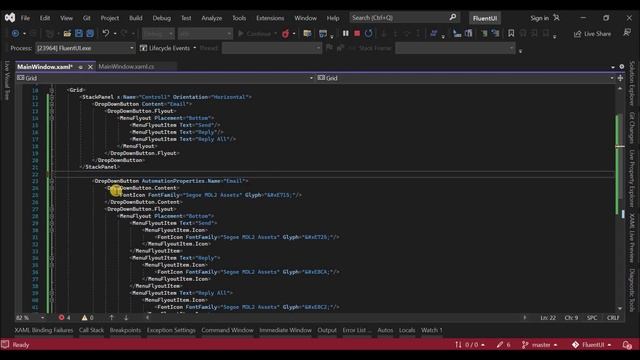Open the XAML Binding Failures tab
Viewport: 640px width, 360px height.
(44, 330)
